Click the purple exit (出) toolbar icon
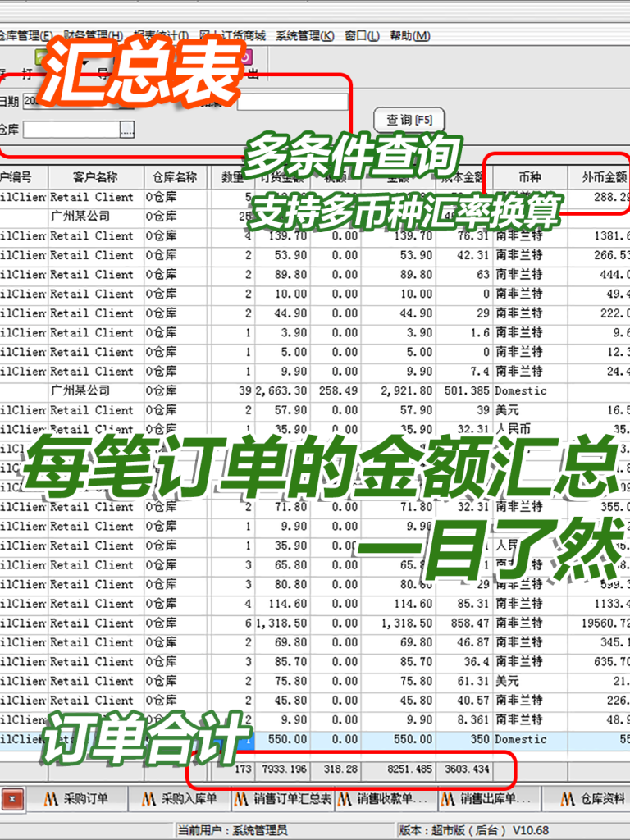This screenshot has width=630, height=840. coord(246,57)
